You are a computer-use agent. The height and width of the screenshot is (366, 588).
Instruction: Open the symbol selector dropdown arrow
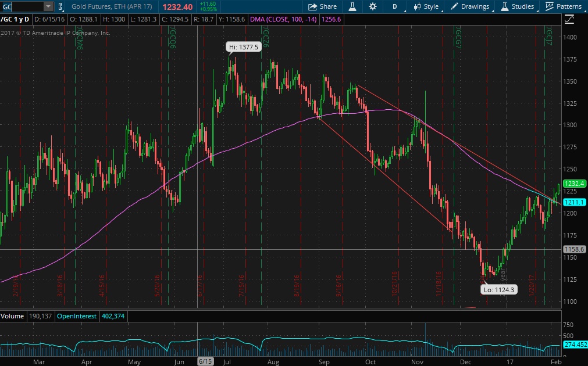coord(48,6)
